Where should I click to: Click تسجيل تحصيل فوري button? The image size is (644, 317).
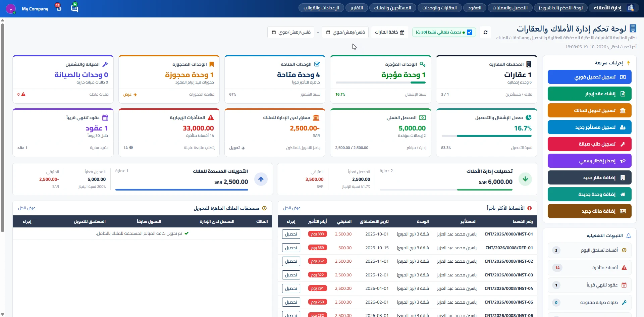pyautogui.click(x=589, y=77)
